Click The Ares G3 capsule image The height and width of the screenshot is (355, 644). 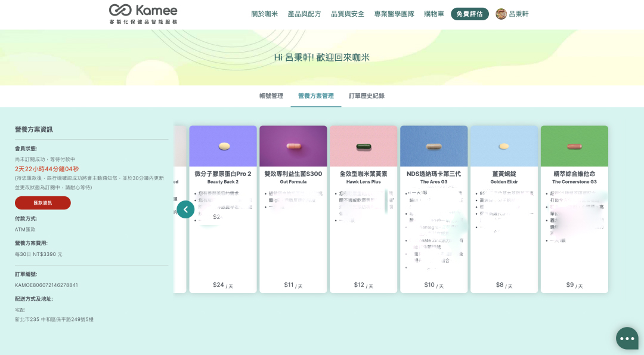434,146
